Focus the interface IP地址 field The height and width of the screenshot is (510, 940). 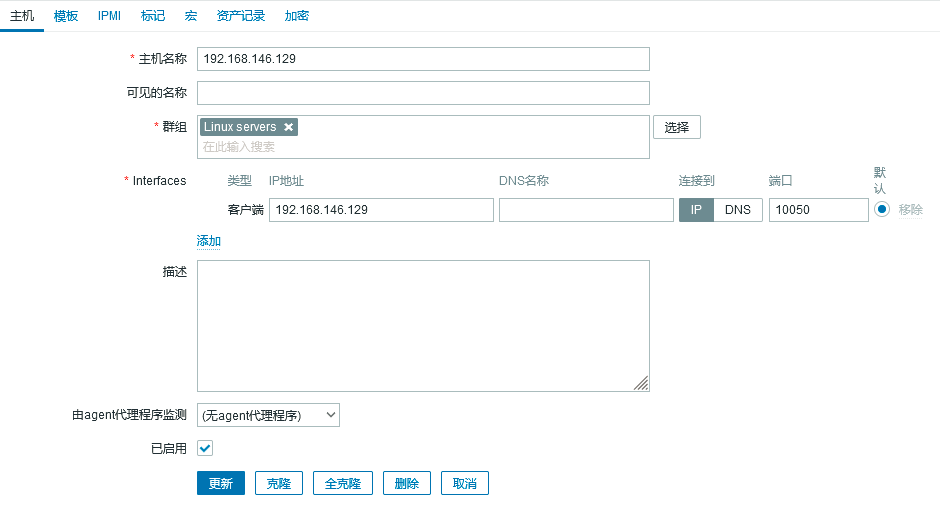pyautogui.click(x=381, y=210)
